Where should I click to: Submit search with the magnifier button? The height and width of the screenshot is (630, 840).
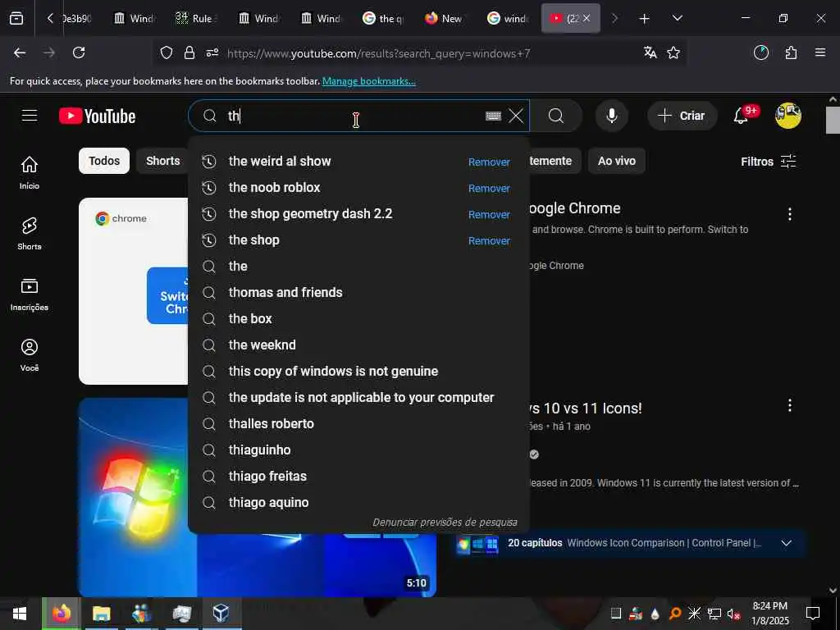pyautogui.click(x=556, y=116)
